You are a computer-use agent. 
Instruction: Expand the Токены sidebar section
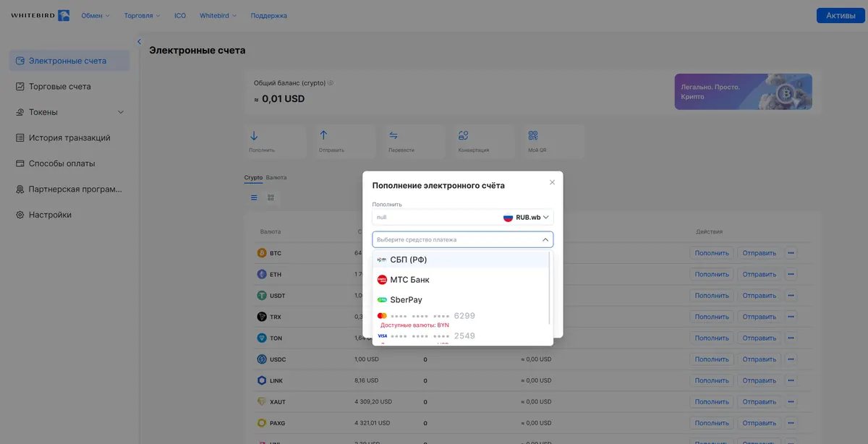69,112
